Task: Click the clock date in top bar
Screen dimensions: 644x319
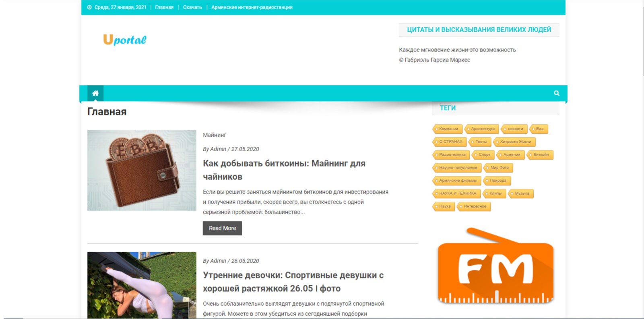Action: click(120, 7)
